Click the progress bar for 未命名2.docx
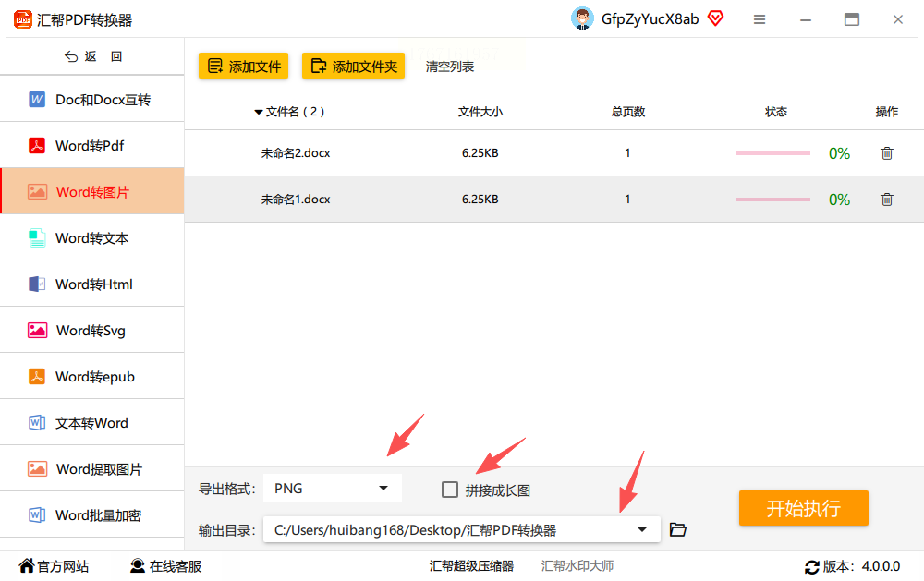The height and width of the screenshot is (581, 924). coord(773,153)
